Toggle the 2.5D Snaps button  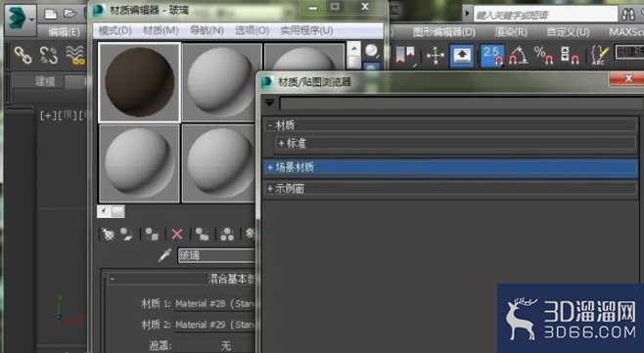[492, 56]
